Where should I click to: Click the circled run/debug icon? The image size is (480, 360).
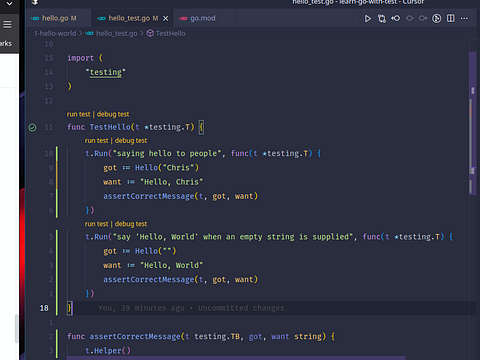[x=437, y=18]
